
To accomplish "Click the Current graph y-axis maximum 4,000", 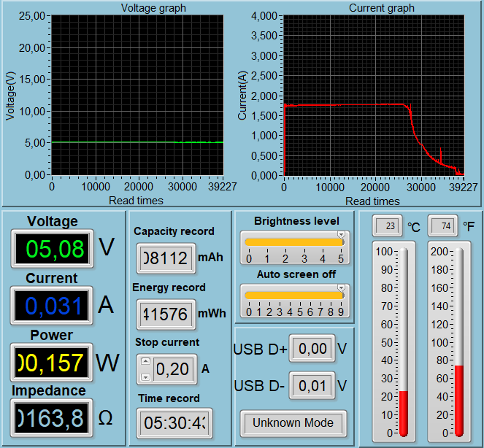I will tap(264, 16).
